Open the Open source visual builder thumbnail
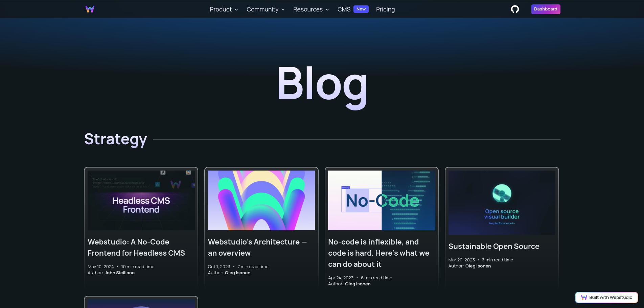Image resolution: width=644 pixels, height=308 pixels. pos(502,203)
